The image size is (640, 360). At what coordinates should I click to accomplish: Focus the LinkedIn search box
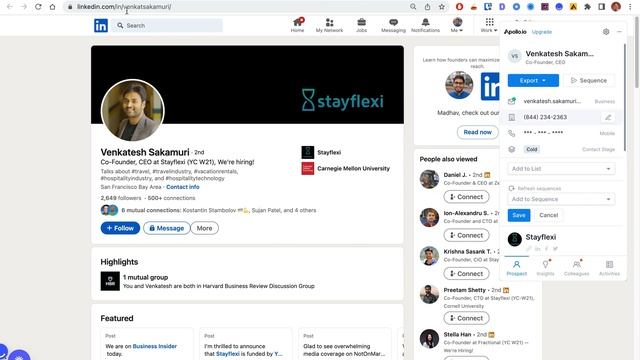tap(167, 25)
